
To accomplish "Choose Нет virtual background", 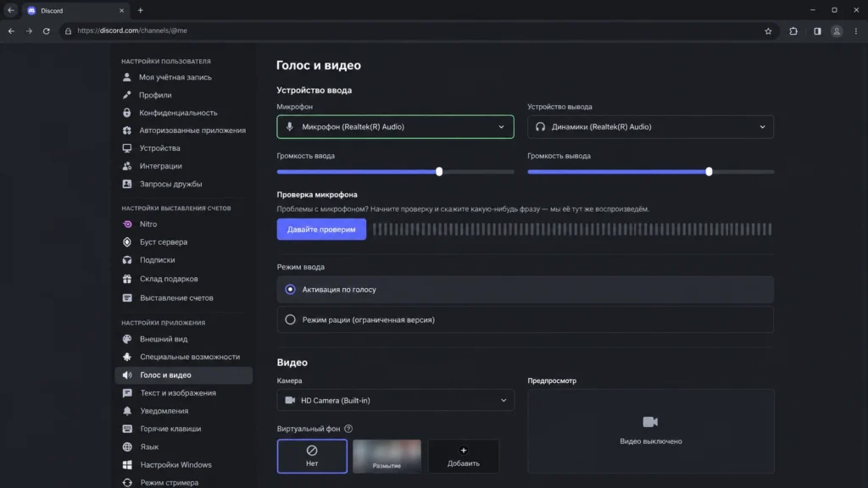I will [x=312, y=457].
